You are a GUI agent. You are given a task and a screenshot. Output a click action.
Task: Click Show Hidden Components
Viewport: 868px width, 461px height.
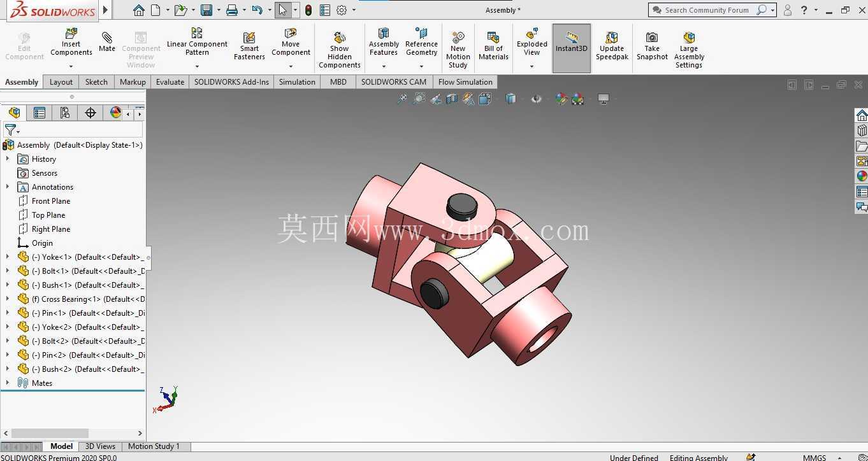pos(339,50)
